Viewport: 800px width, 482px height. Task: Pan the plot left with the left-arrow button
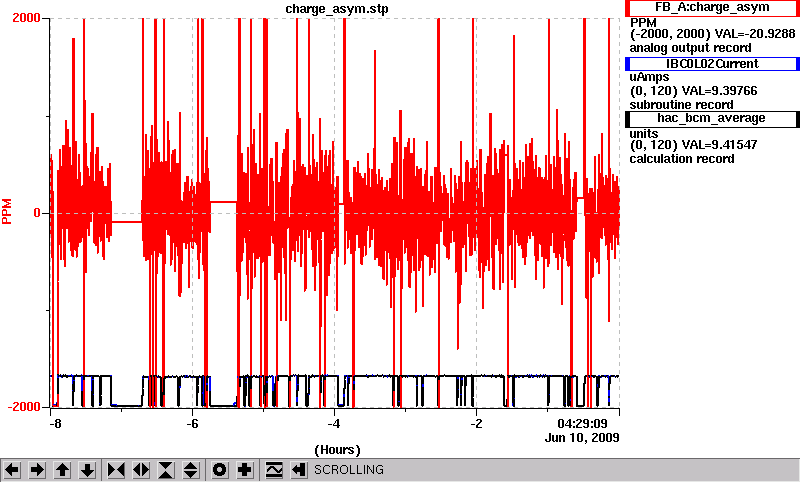coord(12,470)
